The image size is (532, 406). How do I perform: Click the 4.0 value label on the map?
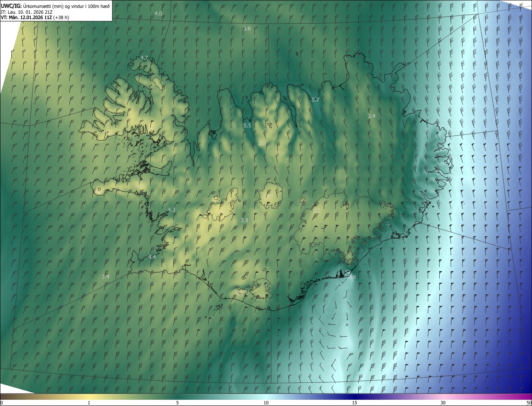(158, 13)
